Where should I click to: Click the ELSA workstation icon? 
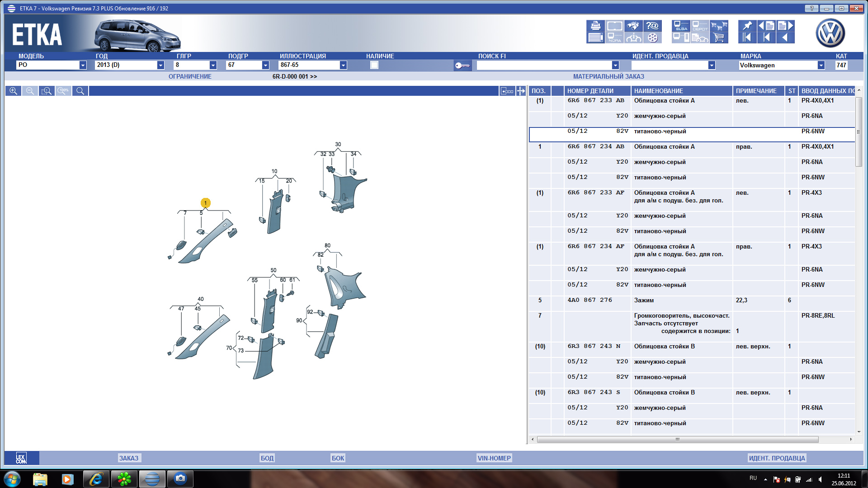click(x=681, y=26)
